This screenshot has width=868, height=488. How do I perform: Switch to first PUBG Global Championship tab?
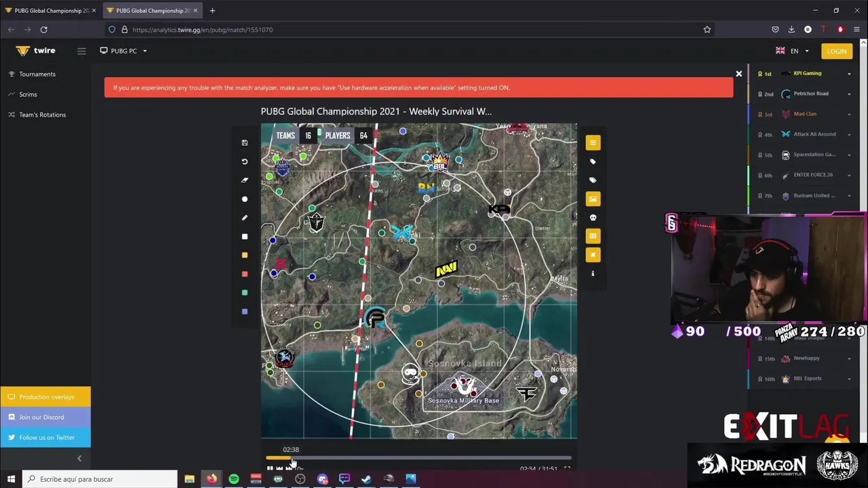[x=50, y=11]
